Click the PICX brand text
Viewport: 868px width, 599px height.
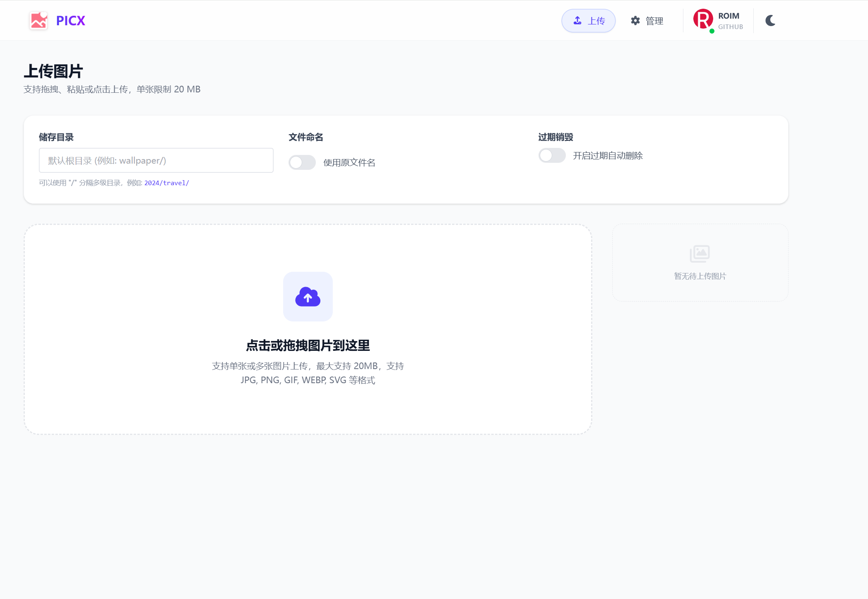(71, 21)
